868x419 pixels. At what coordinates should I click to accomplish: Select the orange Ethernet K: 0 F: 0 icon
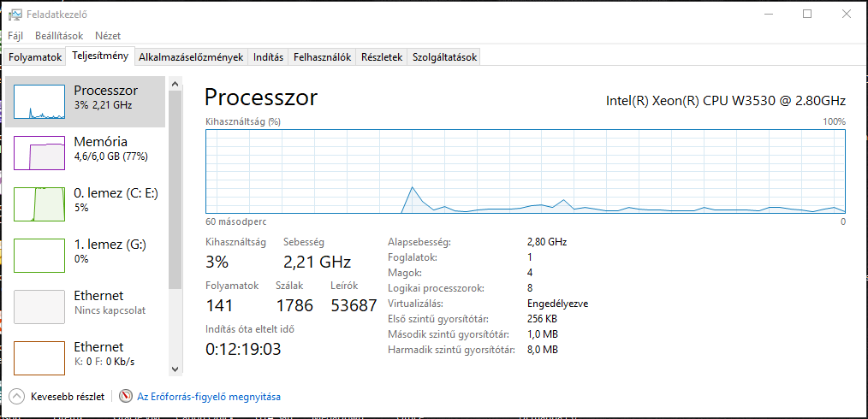(39, 357)
